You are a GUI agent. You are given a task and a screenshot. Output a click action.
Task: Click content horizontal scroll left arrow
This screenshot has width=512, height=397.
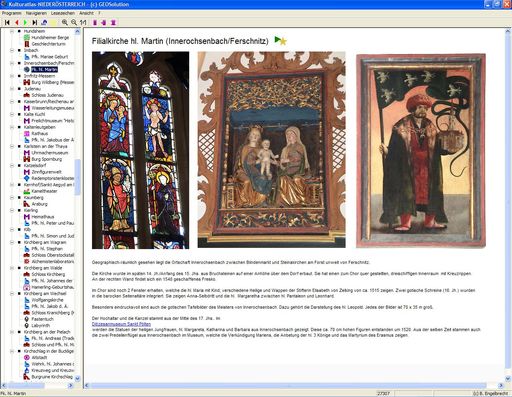(87, 385)
